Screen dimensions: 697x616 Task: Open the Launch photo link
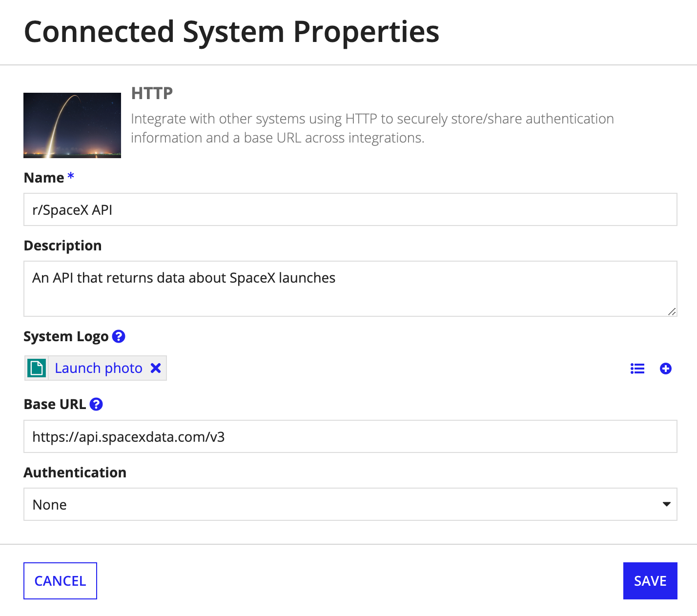coord(99,368)
